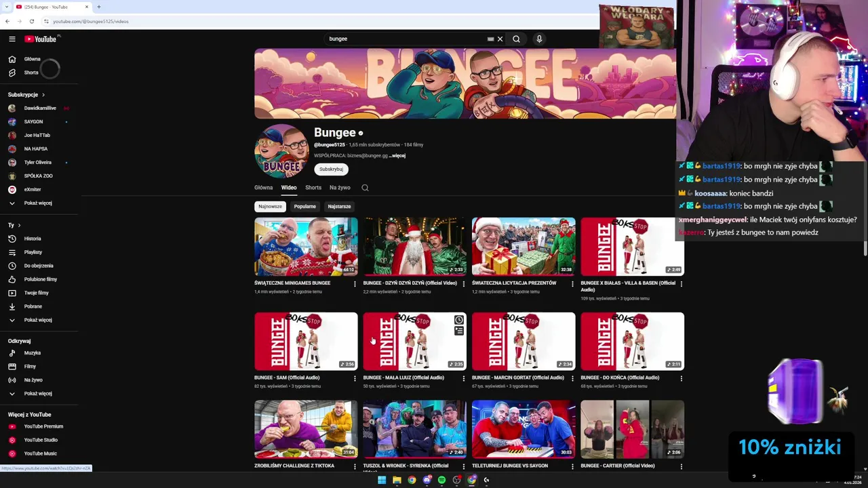
Task: Subscribe with the Subskrybuj button
Action: pos(331,169)
